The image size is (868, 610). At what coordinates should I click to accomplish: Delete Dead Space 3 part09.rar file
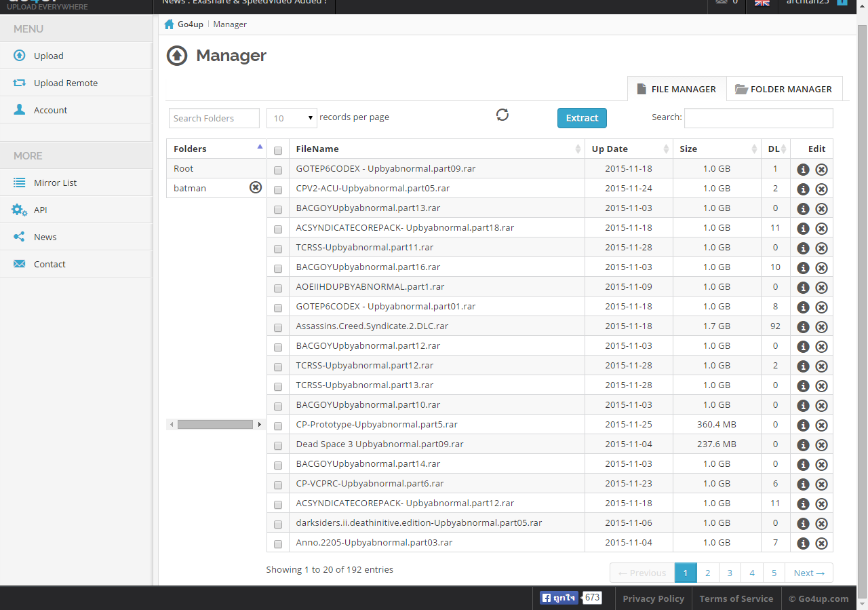pos(821,445)
